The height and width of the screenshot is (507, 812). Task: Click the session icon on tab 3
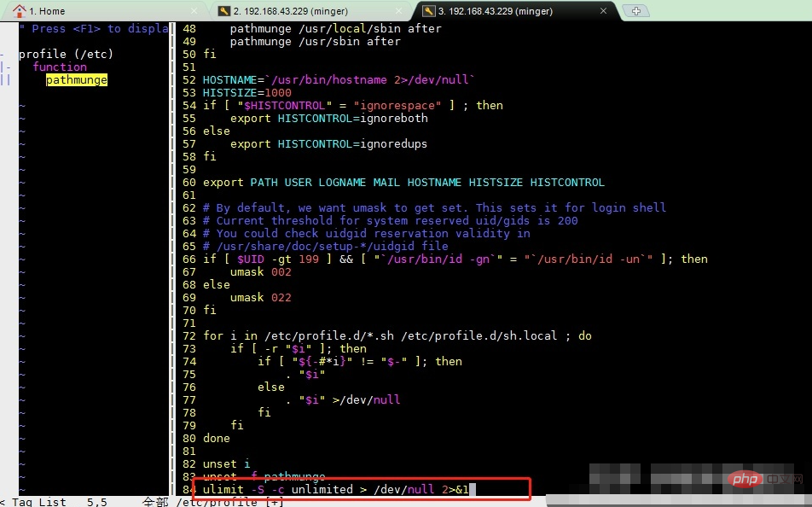point(429,11)
